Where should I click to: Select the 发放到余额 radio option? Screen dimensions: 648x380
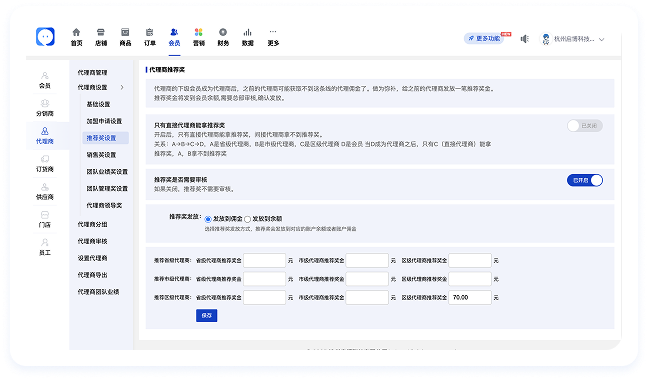click(x=248, y=219)
